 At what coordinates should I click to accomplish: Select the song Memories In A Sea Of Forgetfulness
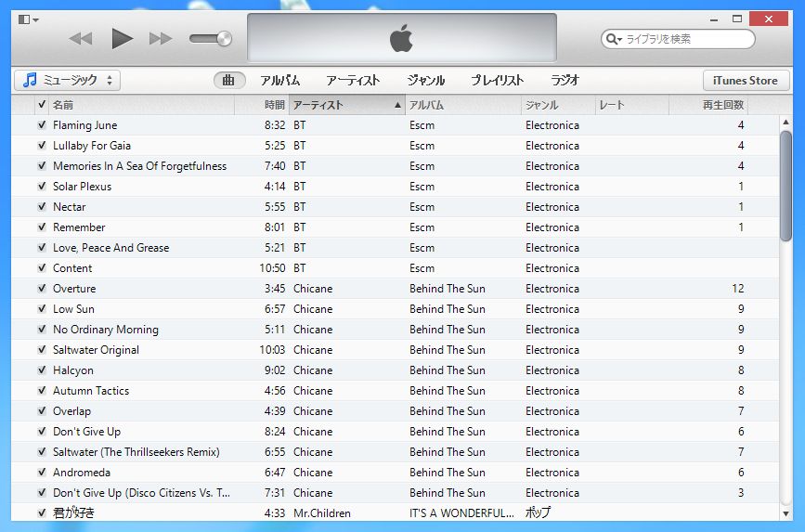139,166
